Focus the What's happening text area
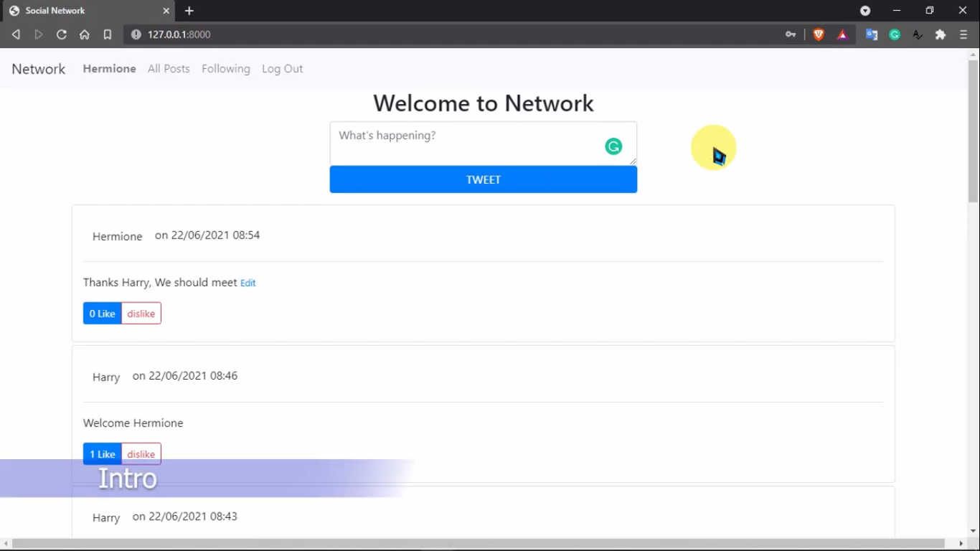 (x=484, y=143)
